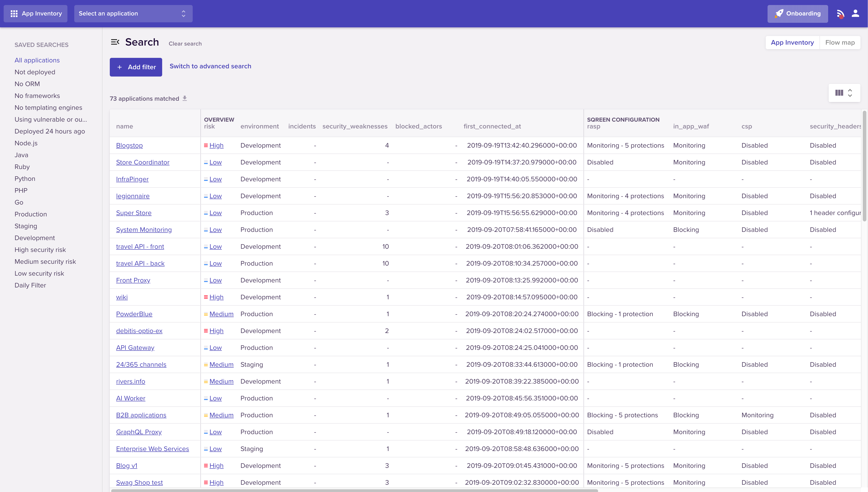This screenshot has height=492, width=868.
Task: Click the App Inventory grid icon
Action: point(14,13)
